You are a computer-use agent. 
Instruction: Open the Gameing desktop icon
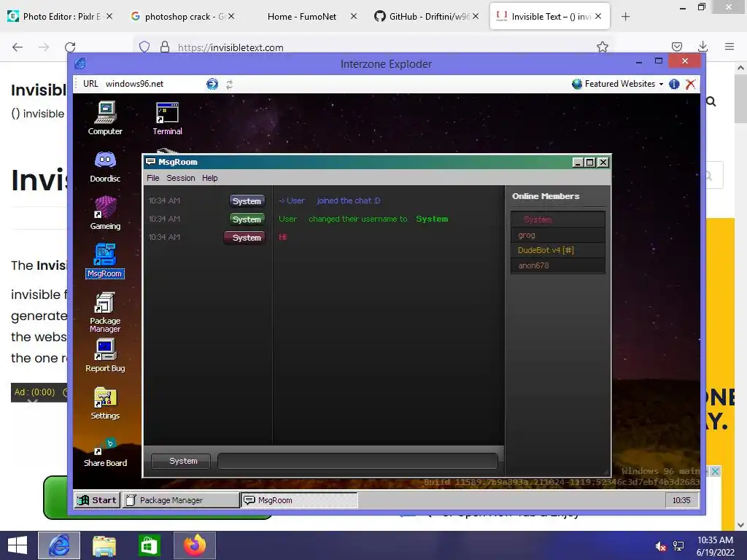point(105,214)
